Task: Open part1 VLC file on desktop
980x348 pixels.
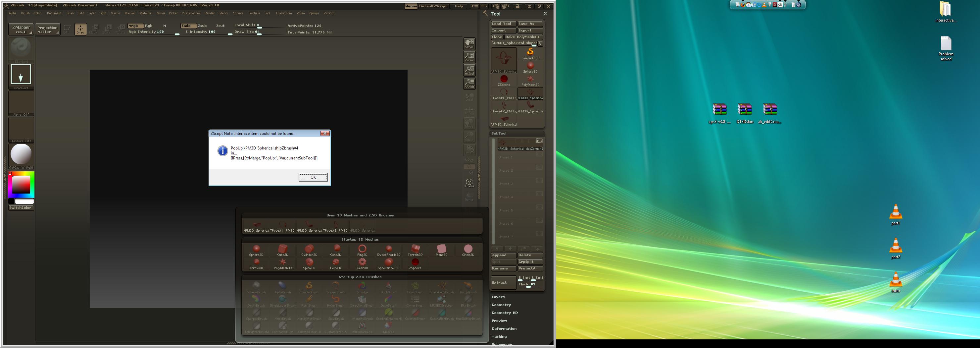Action: coord(895,214)
